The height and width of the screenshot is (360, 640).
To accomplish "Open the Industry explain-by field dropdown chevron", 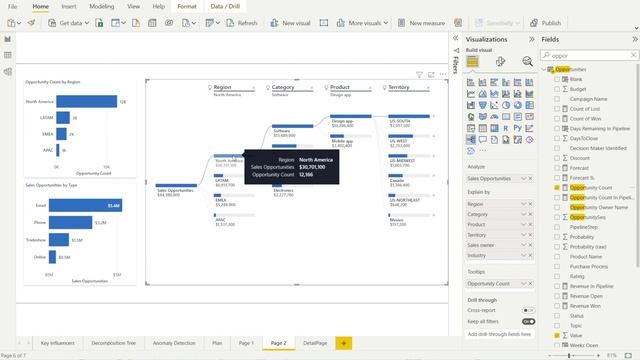I will pyautogui.click(x=524, y=256).
